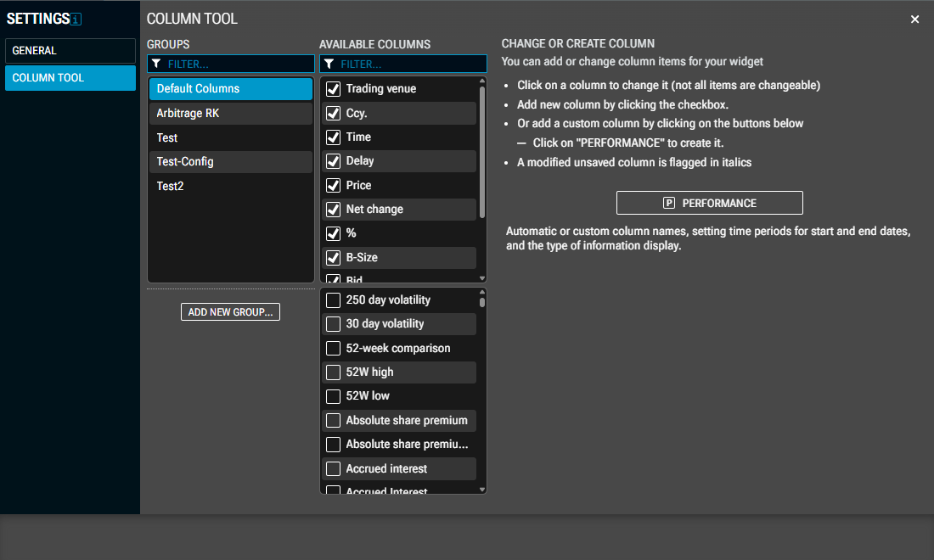
Task: Pick the Test2 group
Action: click(230, 187)
